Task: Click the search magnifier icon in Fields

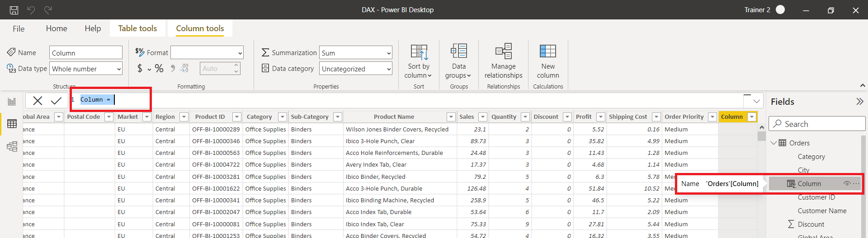Action: point(778,124)
